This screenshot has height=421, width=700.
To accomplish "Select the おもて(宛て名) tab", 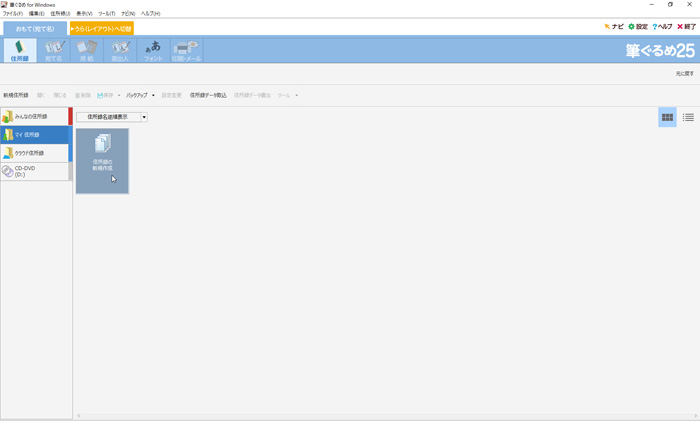I will [x=34, y=29].
